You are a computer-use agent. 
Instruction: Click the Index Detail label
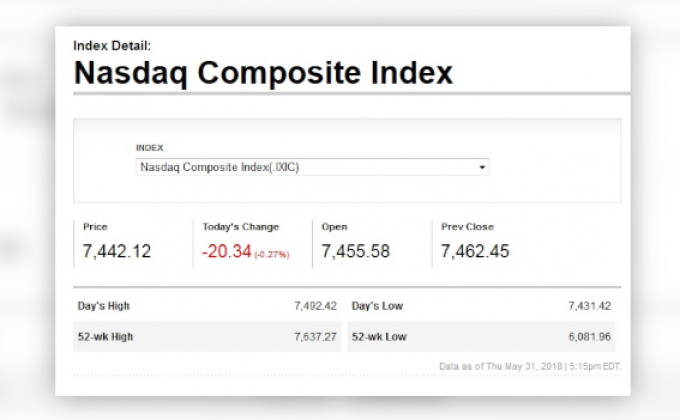[x=112, y=45]
